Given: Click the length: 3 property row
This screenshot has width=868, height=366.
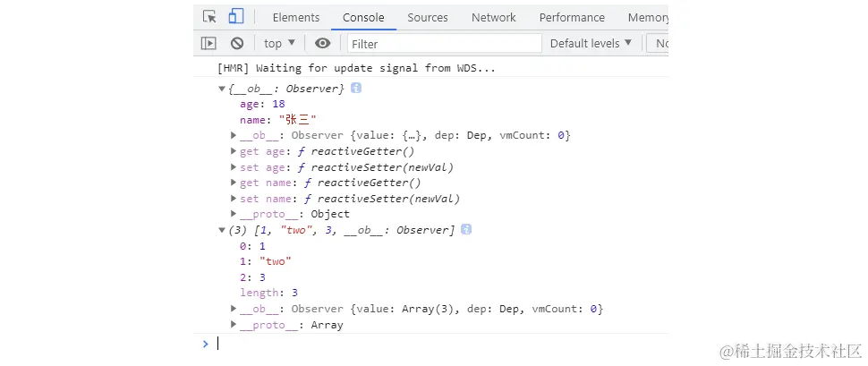Looking at the screenshot, I should coord(269,293).
